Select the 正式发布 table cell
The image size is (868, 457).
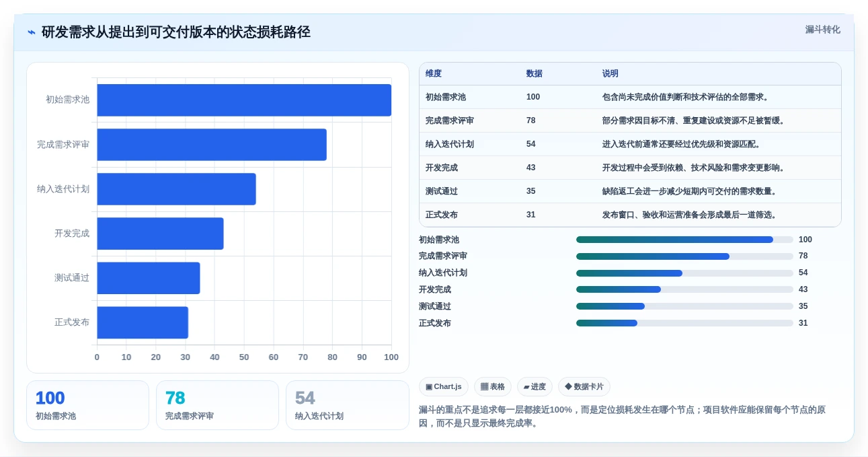coord(442,215)
